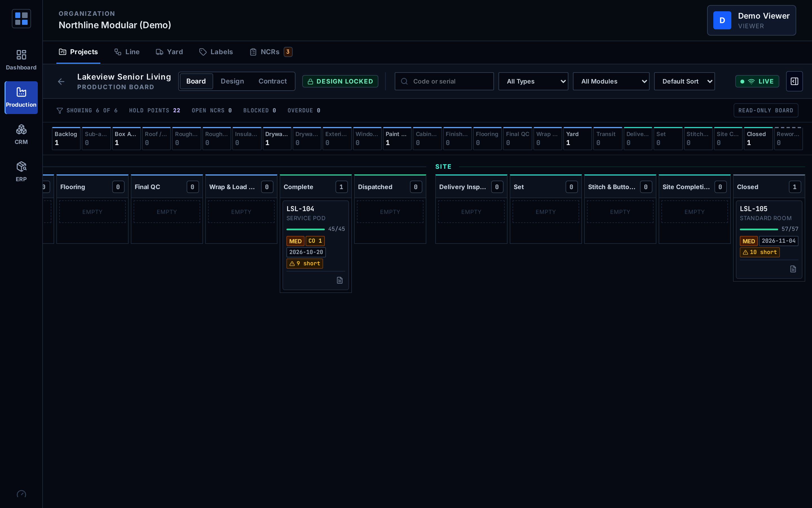Click the Design Locked lock badge
Screen dimensions: 812x508
click(x=340, y=81)
